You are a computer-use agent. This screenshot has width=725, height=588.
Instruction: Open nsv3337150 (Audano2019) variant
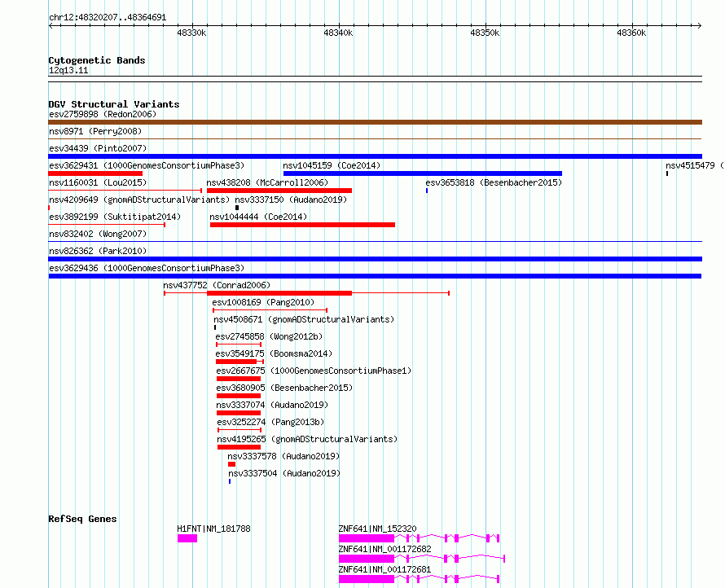pos(291,200)
